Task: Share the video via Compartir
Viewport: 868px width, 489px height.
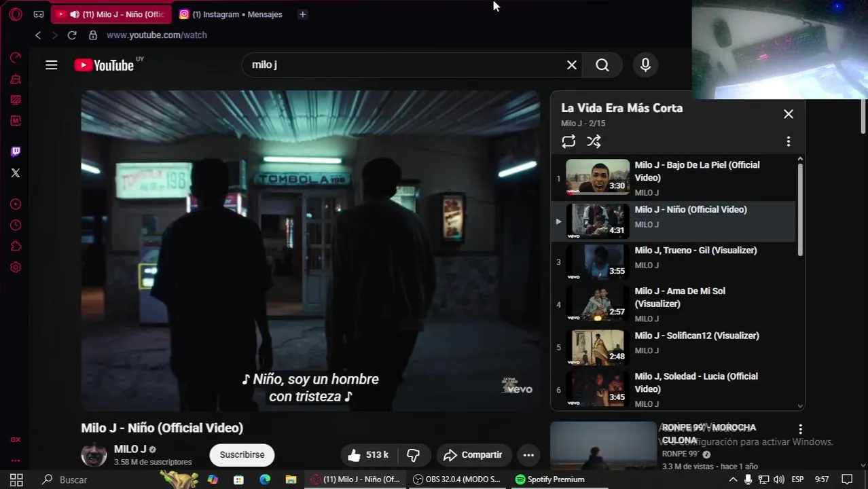Action: pos(473,455)
